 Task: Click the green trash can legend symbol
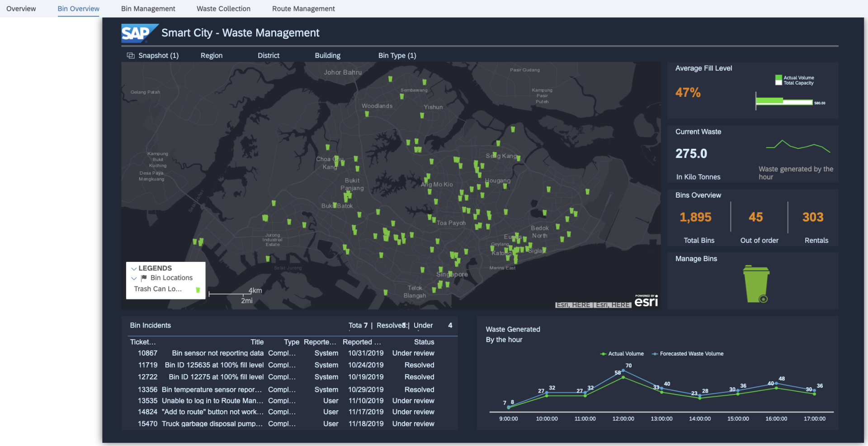pos(198,289)
